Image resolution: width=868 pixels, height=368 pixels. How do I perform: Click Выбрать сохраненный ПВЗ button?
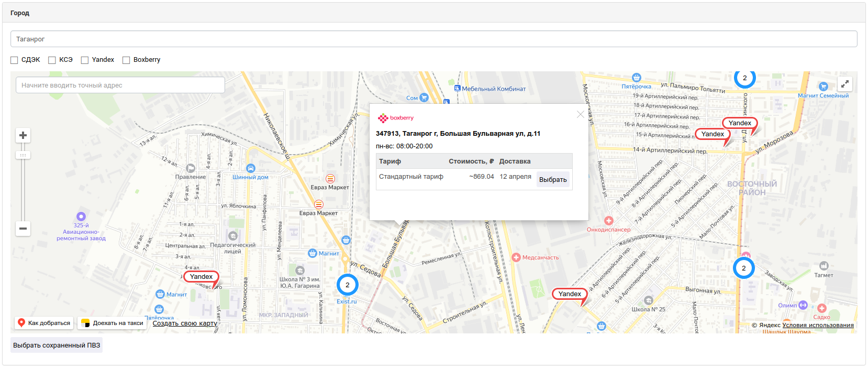(57, 345)
